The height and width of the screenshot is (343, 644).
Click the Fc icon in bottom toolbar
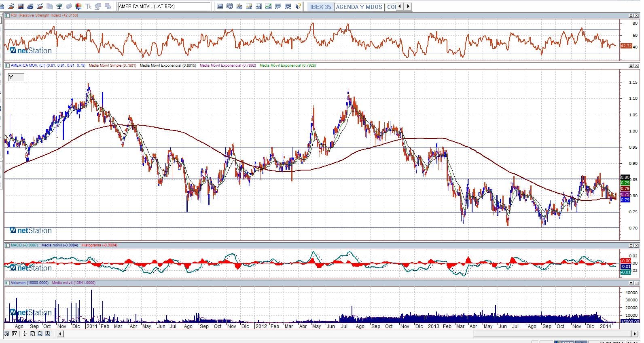[x=15, y=334]
